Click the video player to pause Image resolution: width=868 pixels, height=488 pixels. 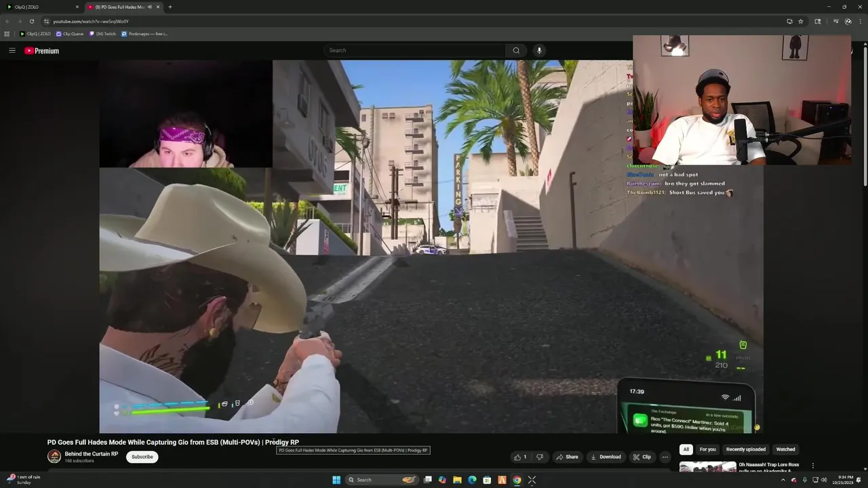(431, 246)
